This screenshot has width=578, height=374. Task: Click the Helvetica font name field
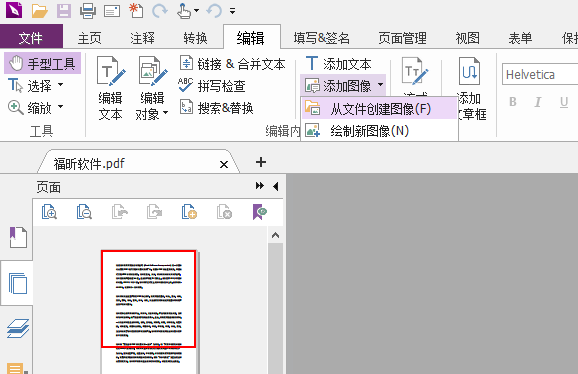[x=539, y=74]
